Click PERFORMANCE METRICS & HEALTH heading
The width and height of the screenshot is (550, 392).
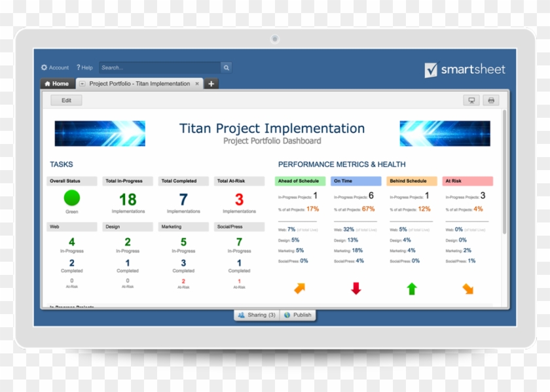point(342,164)
